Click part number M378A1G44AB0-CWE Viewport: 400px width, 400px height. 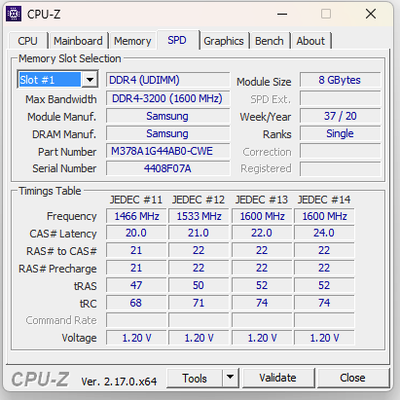point(168,151)
